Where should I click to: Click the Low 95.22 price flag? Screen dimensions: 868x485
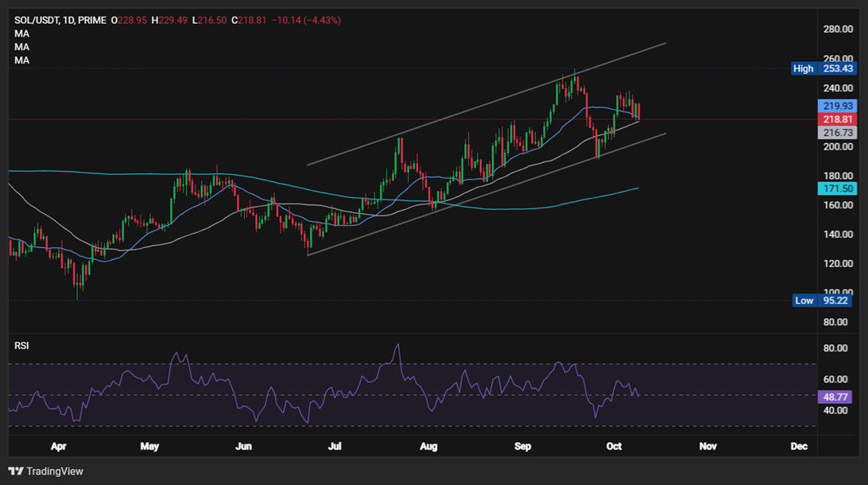coord(823,300)
